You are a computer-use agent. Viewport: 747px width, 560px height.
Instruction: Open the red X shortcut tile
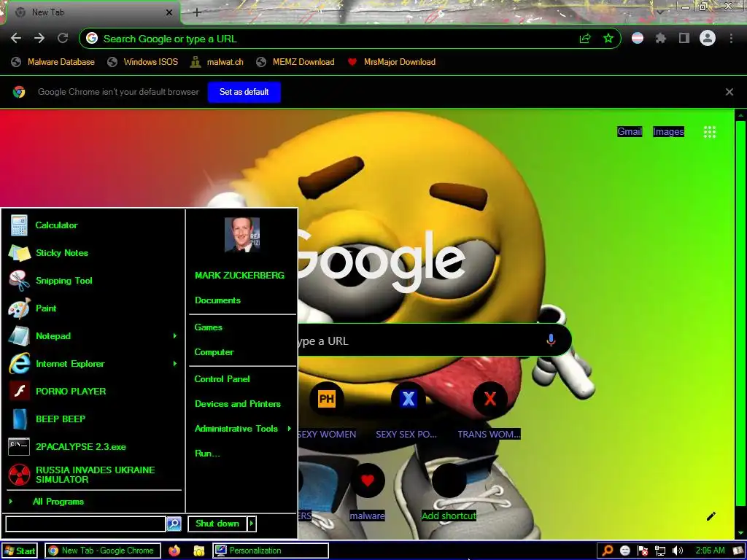(489, 399)
